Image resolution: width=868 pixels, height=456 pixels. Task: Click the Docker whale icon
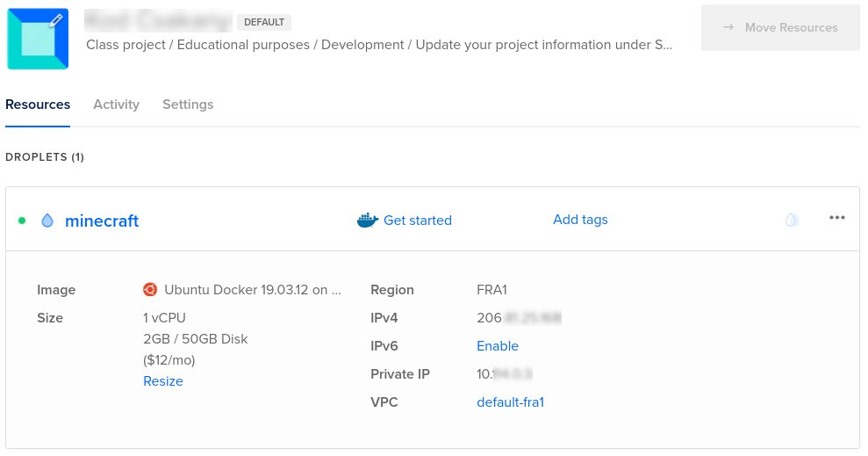368,221
